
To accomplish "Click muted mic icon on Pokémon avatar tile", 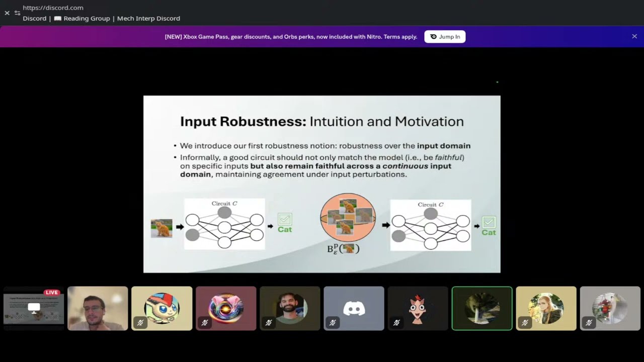I will point(140,322).
